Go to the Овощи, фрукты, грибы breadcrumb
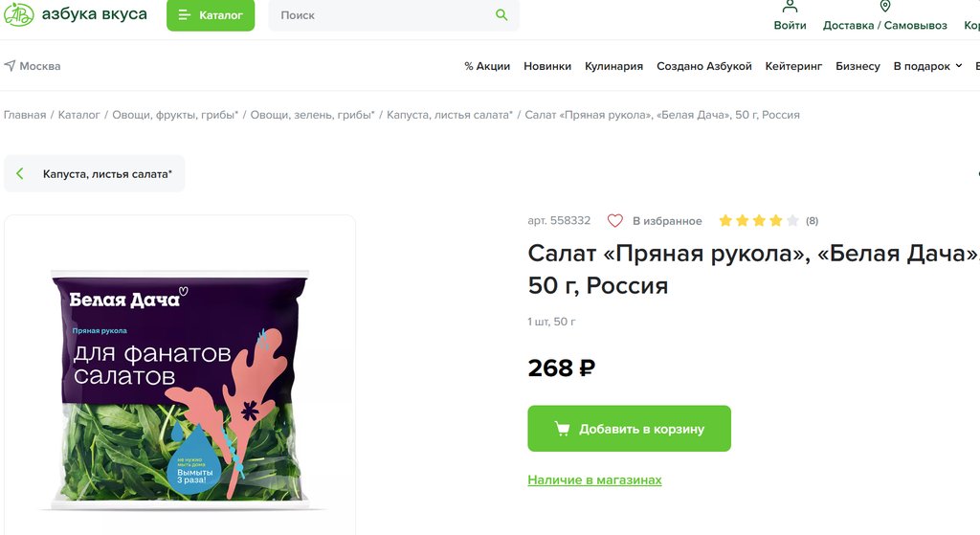 pyautogui.click(x=175, y=115)
